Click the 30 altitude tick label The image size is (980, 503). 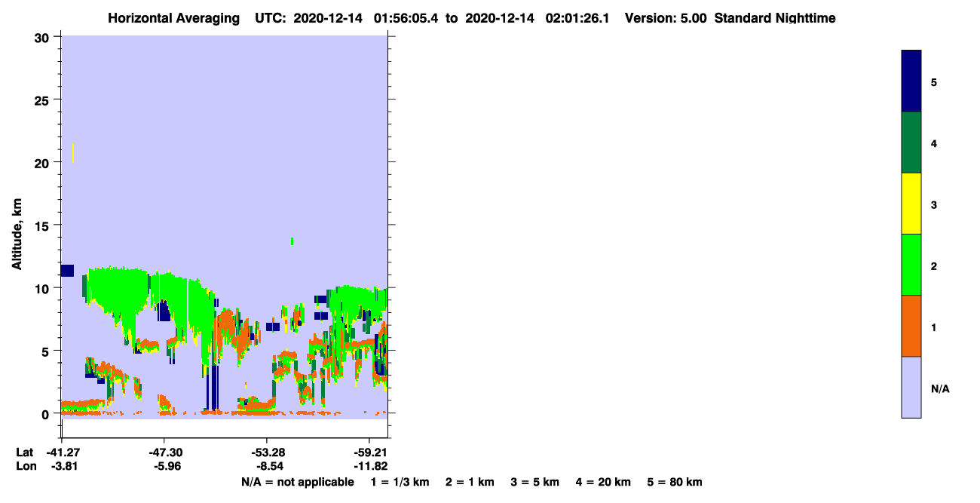[44, 37]
